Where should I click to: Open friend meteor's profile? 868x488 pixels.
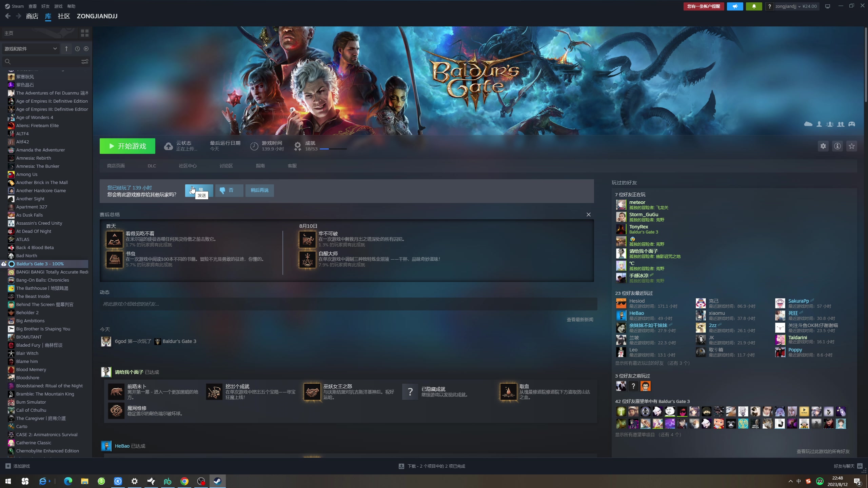click(637, 202)
